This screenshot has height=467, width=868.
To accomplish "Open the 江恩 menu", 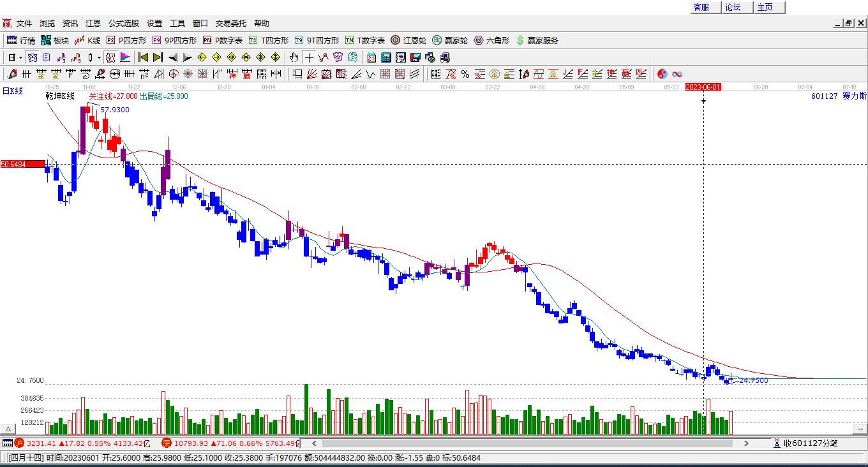I will pos(93,24).
